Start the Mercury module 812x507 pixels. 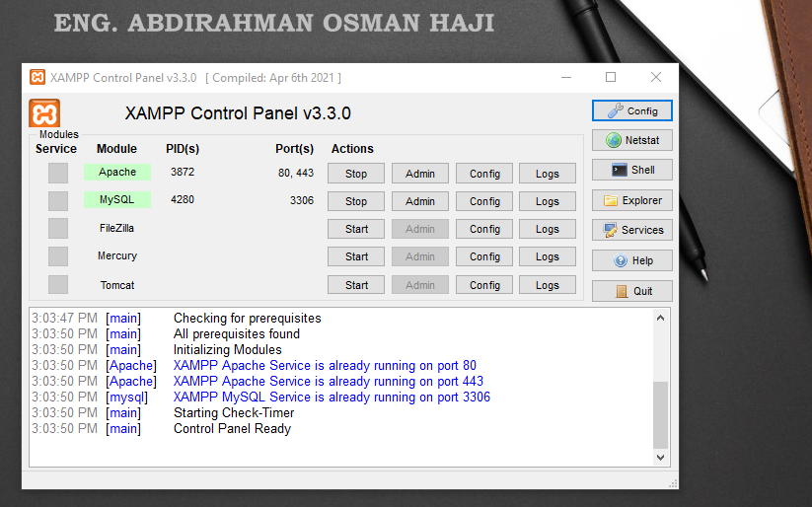click(x=356, y=256)
